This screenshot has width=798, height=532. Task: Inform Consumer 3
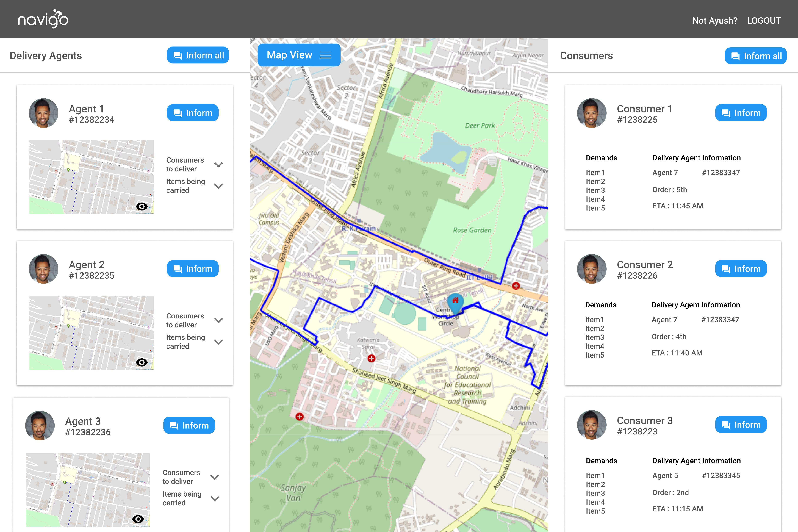tap(741, 425)
